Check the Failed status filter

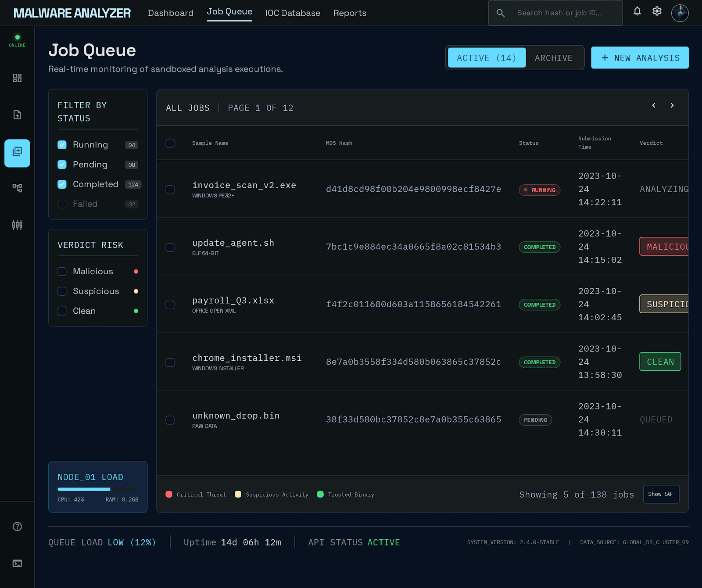pos(62,204)
